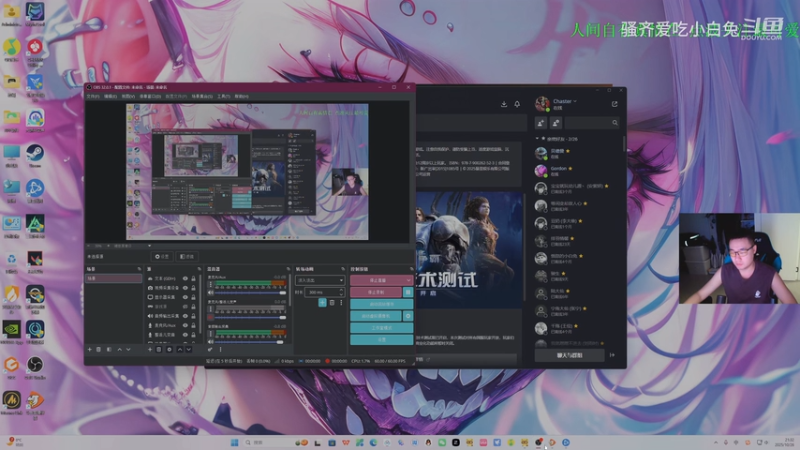The width and height of the screenshot is (800, 450).
Task: Open advanced audio properties in Audio Mixer
Action: pyautogui.click(x=210, y=349)
